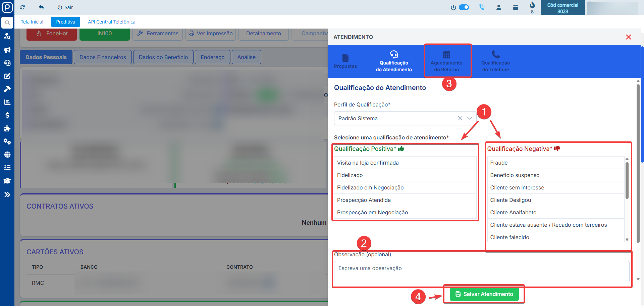644x306 pixels.
Task: Click the refresh icon in top bar
Action: coord(22,7)
